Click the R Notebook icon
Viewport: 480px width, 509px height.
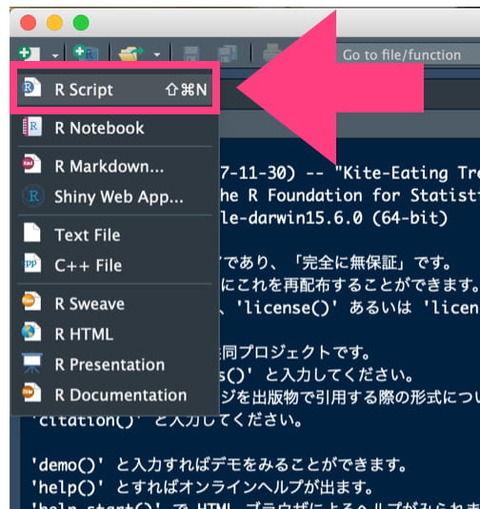(x=32, y=126)
